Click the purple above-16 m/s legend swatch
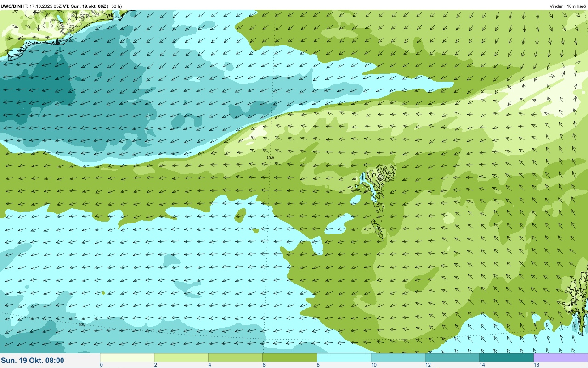The height and width of the screenshot is (368, 588). [560, 357]
